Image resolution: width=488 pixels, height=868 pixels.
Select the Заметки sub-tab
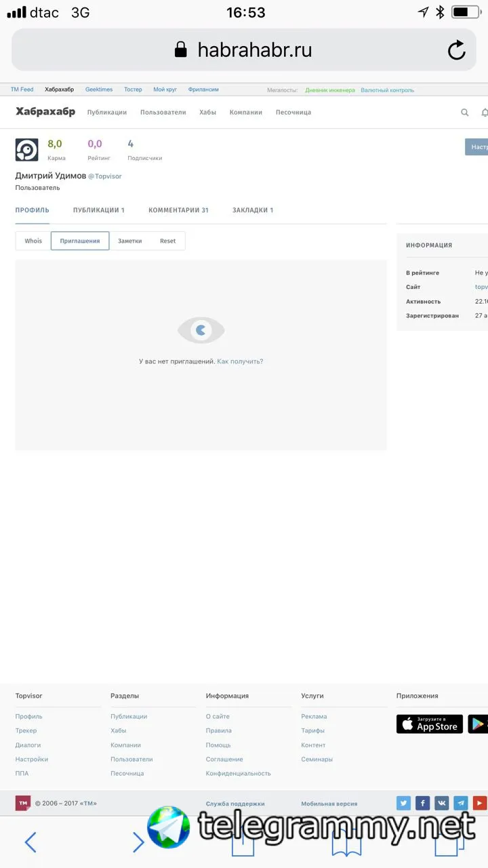click(130, 241)
